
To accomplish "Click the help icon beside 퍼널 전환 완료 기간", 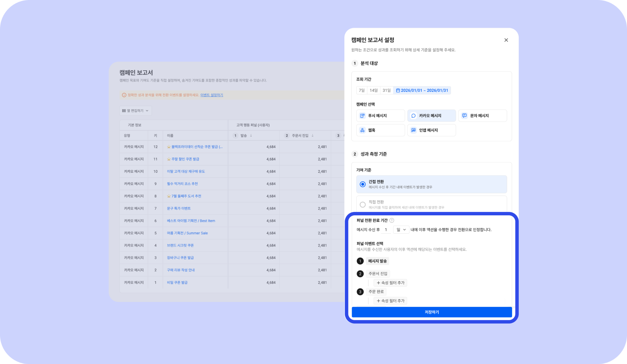I will (x=392, y=220).
